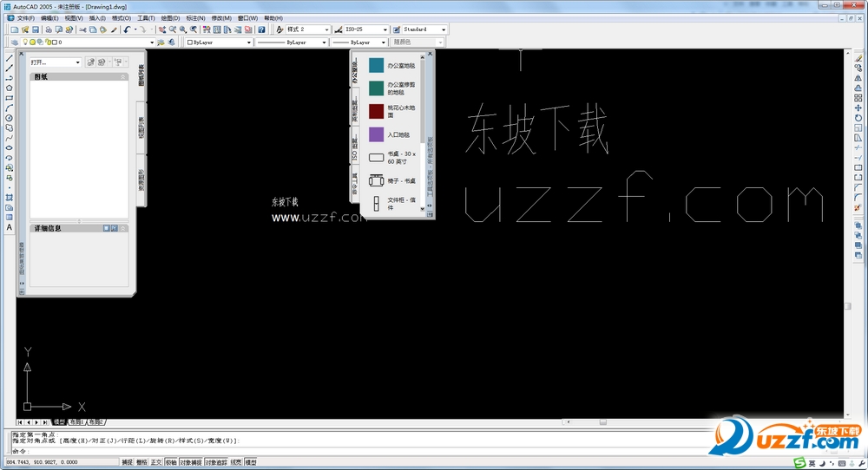Click the Table tool in draw toolbar
This screenshot has width=868, height=470.
click(10, 218)
